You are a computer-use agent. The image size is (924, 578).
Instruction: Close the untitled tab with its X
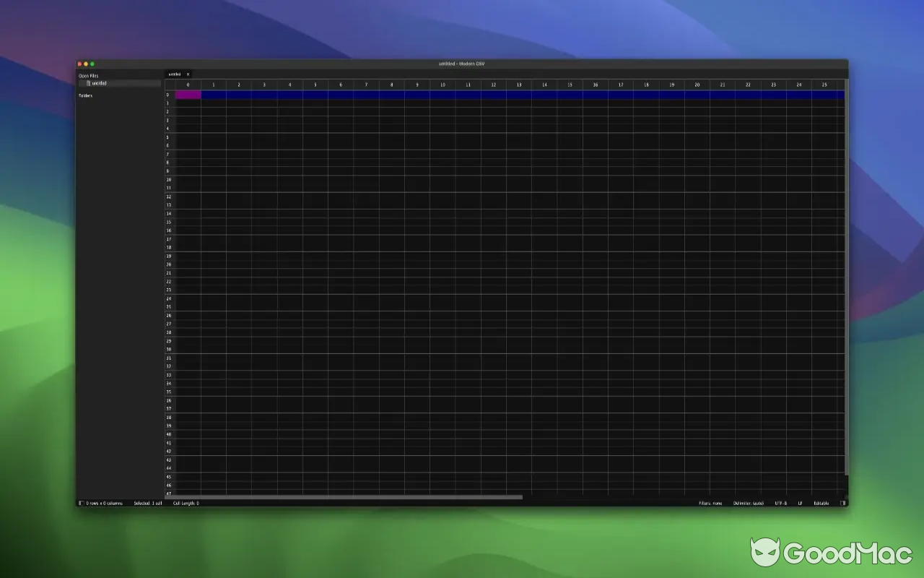point(188,74)
